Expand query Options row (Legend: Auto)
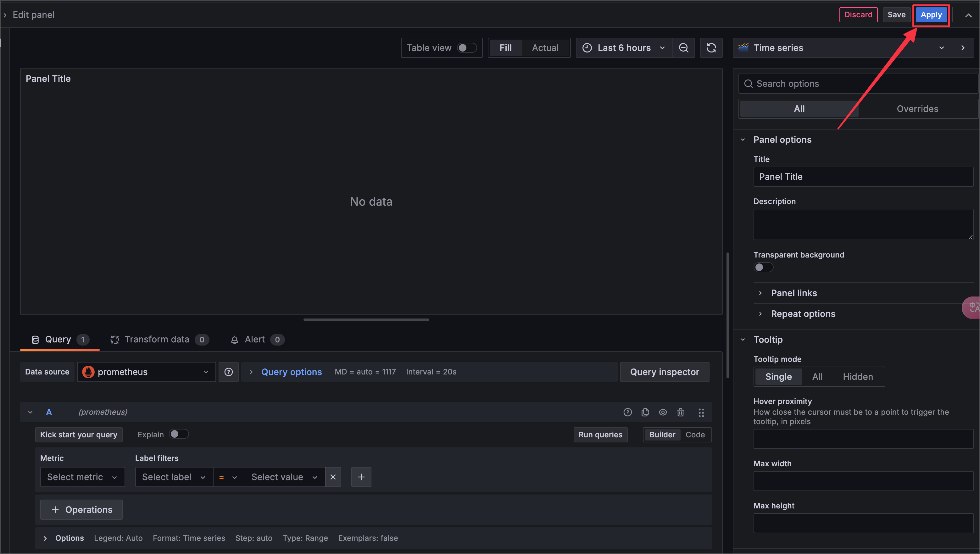 45,538
